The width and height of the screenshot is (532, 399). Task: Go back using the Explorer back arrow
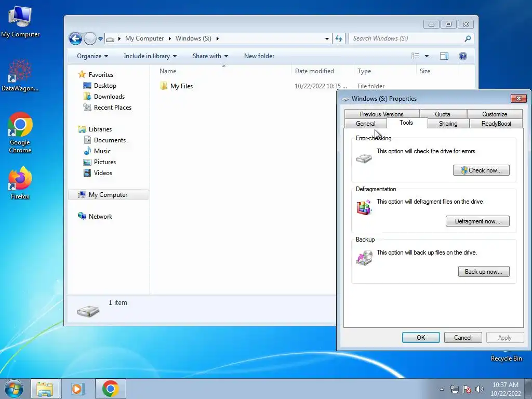coord(75,38)
